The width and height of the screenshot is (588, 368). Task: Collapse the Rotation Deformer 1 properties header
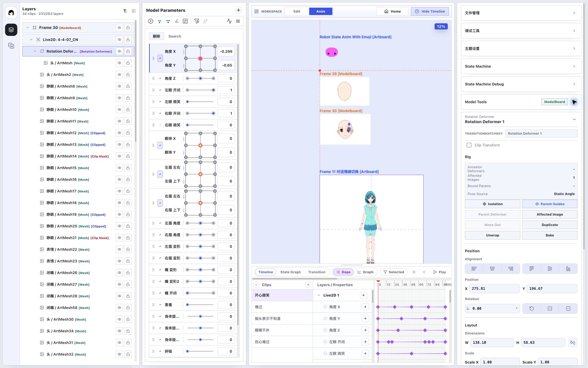(574, 119)
